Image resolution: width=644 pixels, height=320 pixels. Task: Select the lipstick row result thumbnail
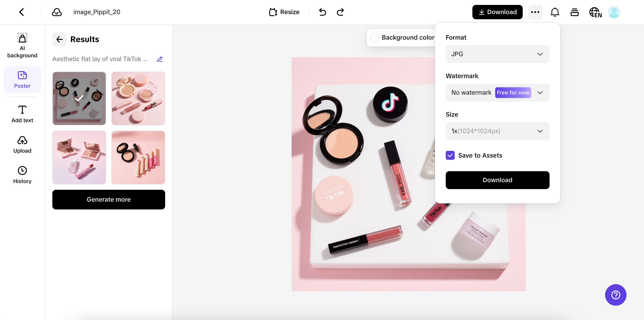(x=138, y=158)
